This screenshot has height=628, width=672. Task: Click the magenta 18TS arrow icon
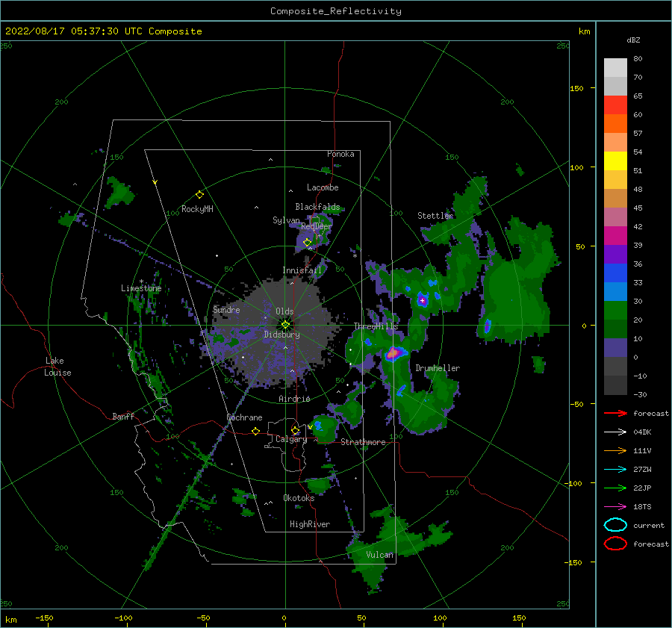pos(615,507)
